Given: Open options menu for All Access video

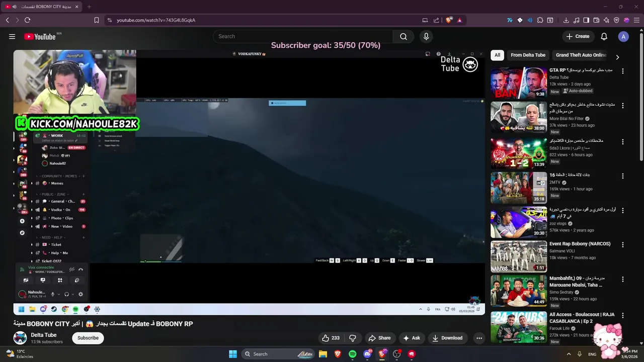Looking at the screenshot, I should pos(623,316).
